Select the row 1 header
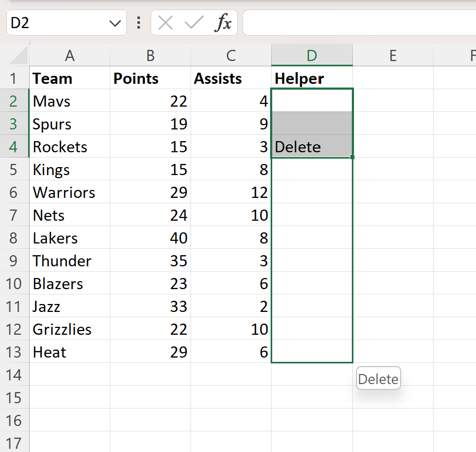The height and width of the screenshot is (452, 476). click(x=14, y=79)
